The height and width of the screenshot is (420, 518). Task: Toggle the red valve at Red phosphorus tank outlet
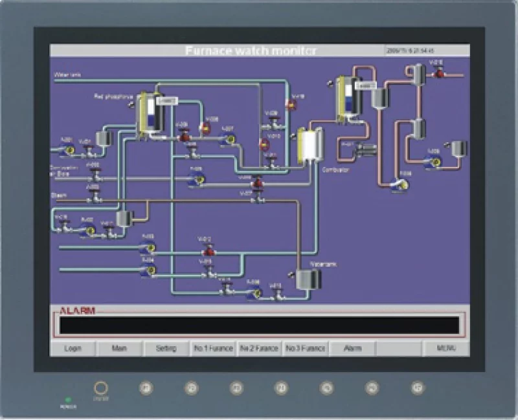tap(185, 136)
